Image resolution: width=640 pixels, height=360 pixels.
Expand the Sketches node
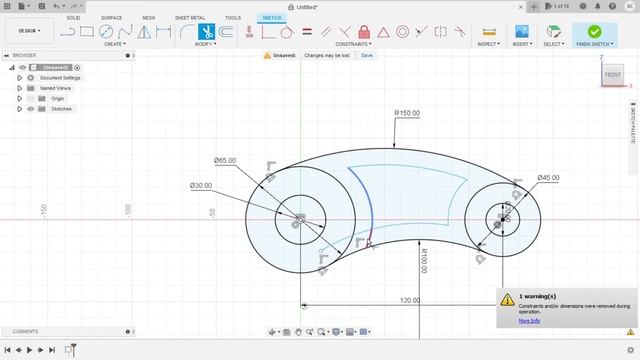(19, 109)
